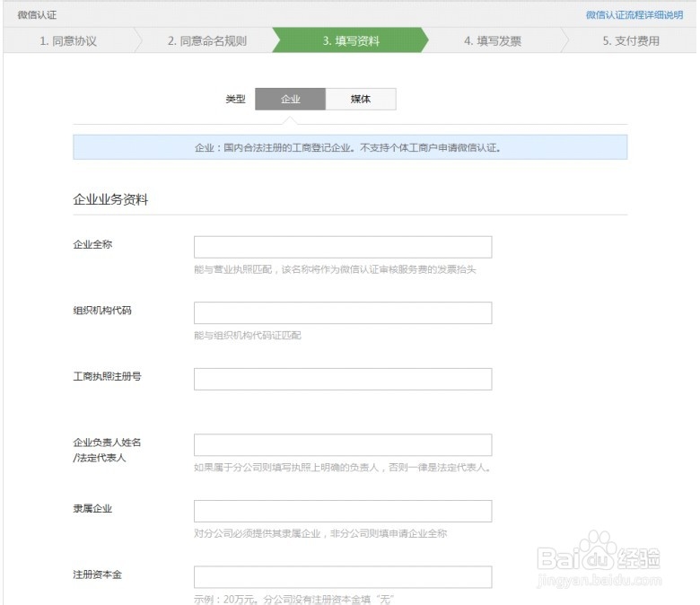Click hint text 能与组织机构代码证匹配
700x605 pixels.
(248, 336)
